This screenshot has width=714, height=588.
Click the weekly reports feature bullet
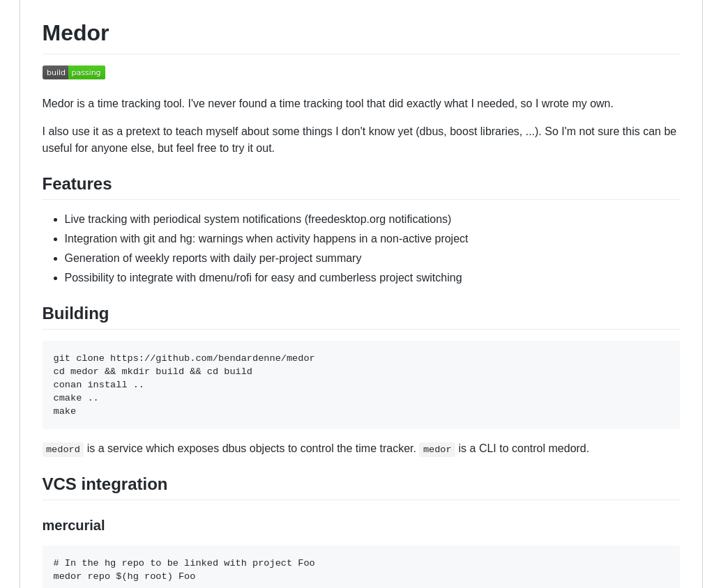tap(213, 258)
